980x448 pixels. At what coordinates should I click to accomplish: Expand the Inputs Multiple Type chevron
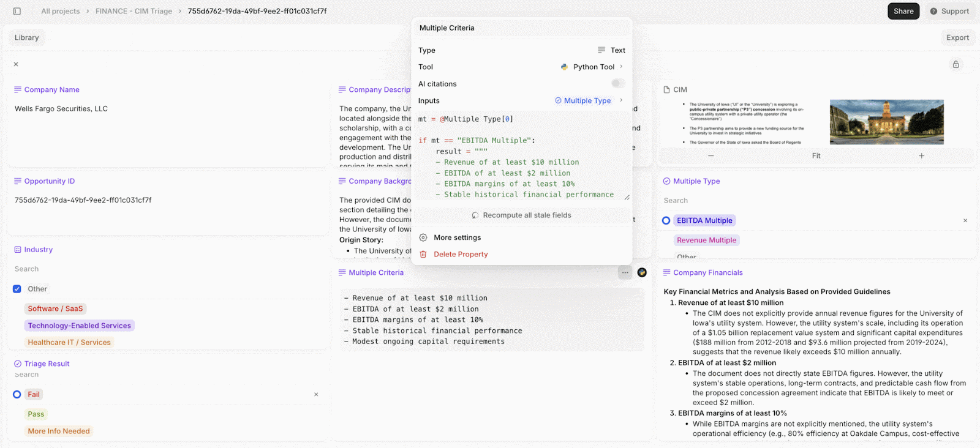pos(621,100)
